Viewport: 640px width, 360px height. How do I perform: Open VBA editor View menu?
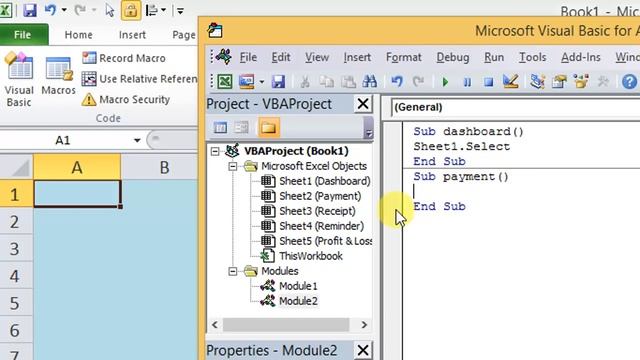click(317, 58)
